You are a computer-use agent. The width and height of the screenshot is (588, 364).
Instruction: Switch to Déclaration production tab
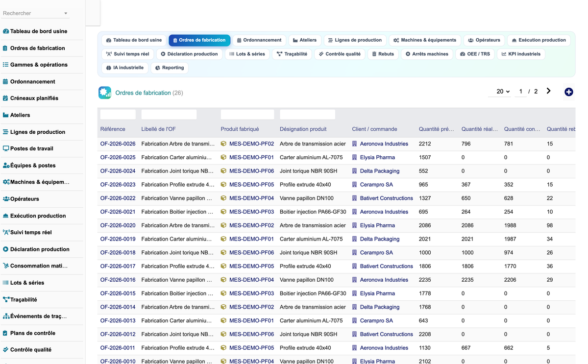(189, 54)
